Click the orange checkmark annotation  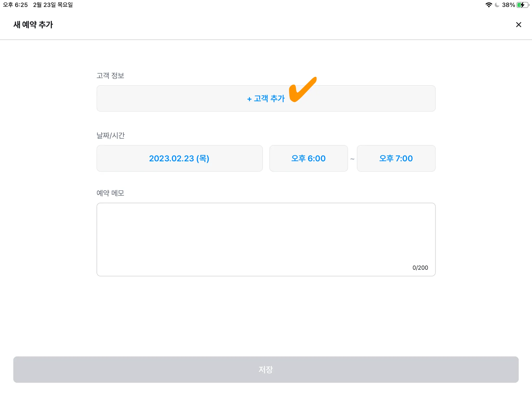tap(301, 90)
